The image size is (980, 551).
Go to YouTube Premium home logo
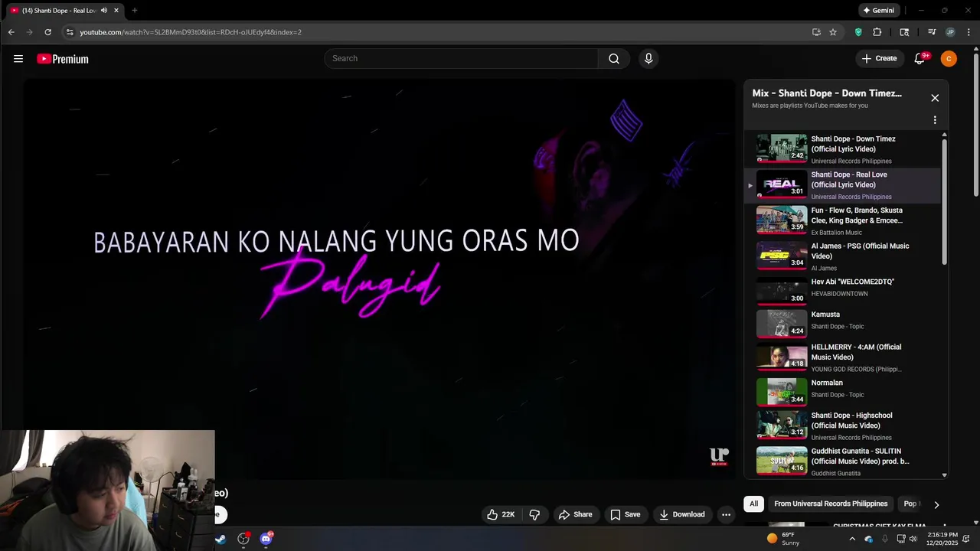tap(63, 59)
